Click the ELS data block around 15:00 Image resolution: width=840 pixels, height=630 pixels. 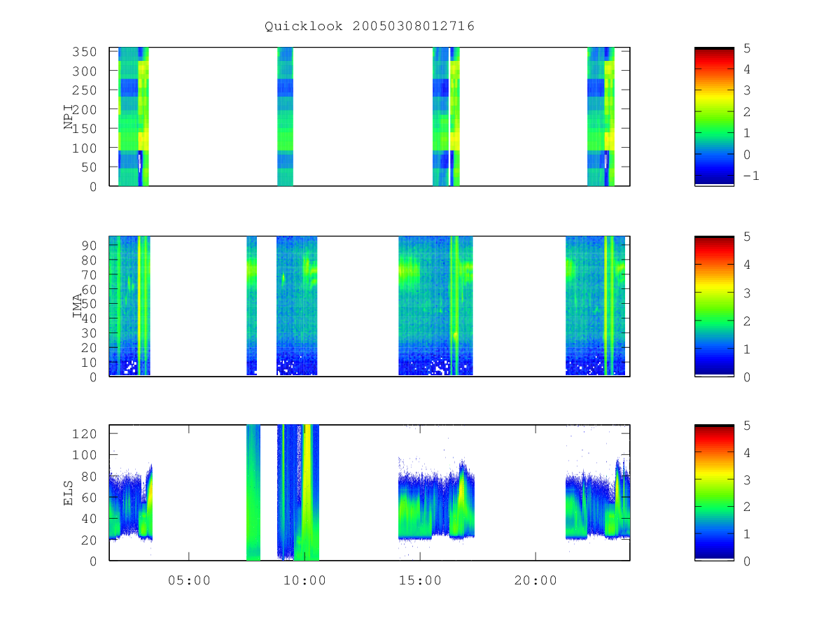pyautogui.click(x=437, y=500)
